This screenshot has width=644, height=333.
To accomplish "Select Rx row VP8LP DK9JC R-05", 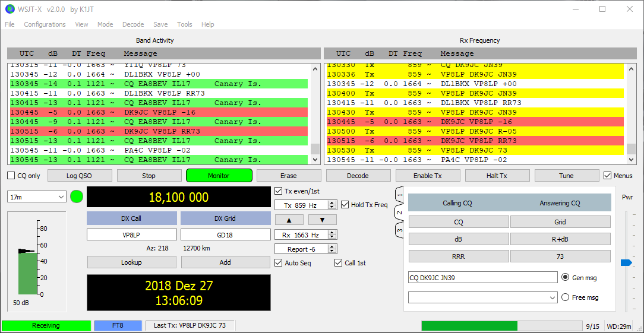I will [x=475, y=131].
